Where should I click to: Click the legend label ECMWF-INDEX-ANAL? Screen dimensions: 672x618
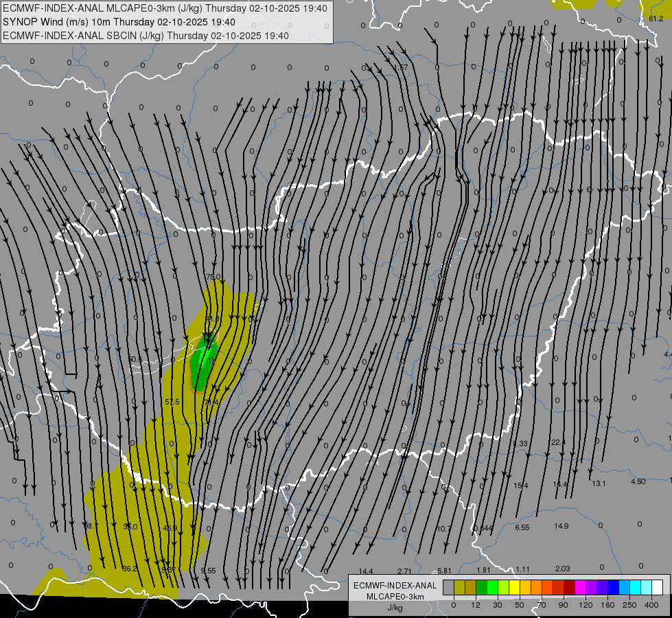coord(395,586)
